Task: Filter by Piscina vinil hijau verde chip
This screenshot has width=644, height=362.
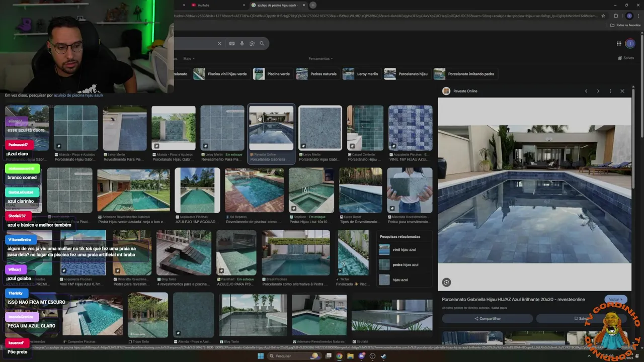Action: click(x=220, y=74)
